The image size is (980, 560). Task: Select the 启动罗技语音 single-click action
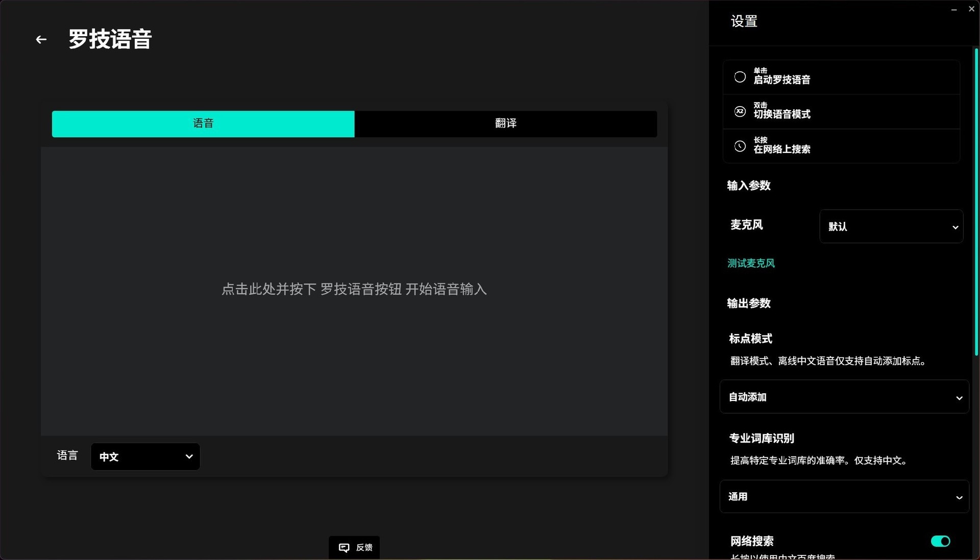click(x=841, y=77)
